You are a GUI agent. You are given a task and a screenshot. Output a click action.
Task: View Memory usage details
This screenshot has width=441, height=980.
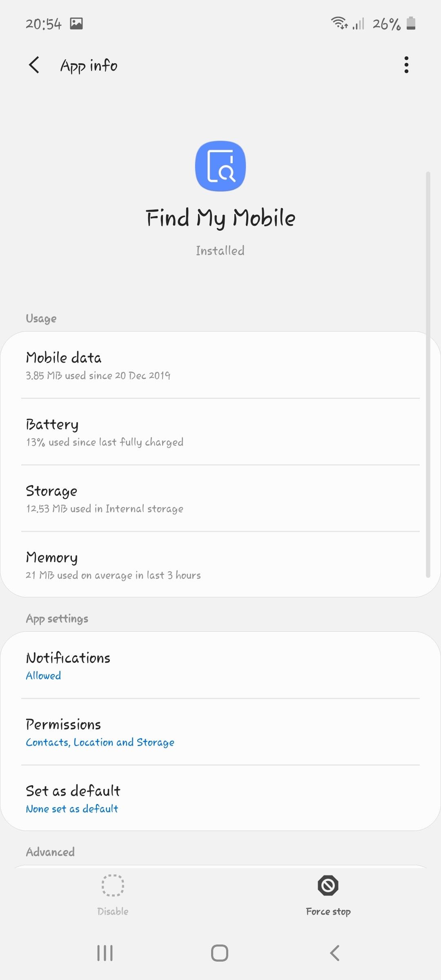[220, 565]
